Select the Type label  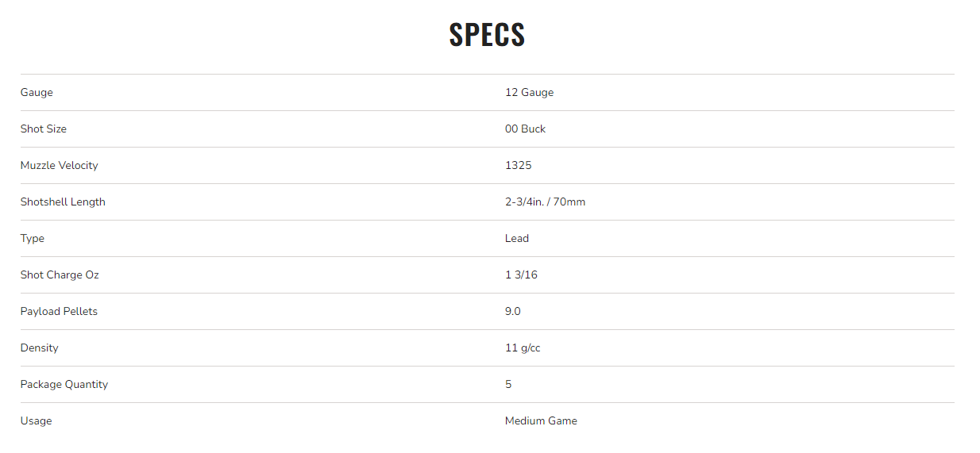33,238
